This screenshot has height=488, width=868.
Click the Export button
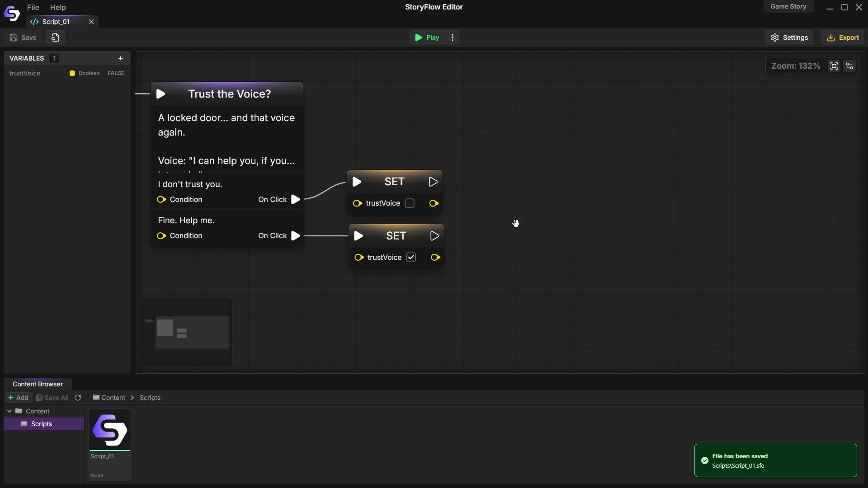(843, 38)
